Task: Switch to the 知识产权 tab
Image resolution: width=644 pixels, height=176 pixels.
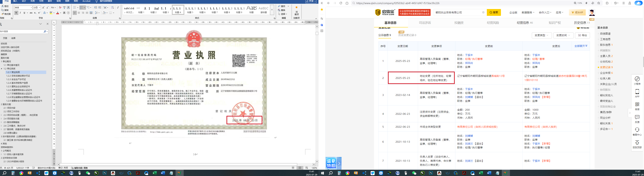Action: (555, 23)
